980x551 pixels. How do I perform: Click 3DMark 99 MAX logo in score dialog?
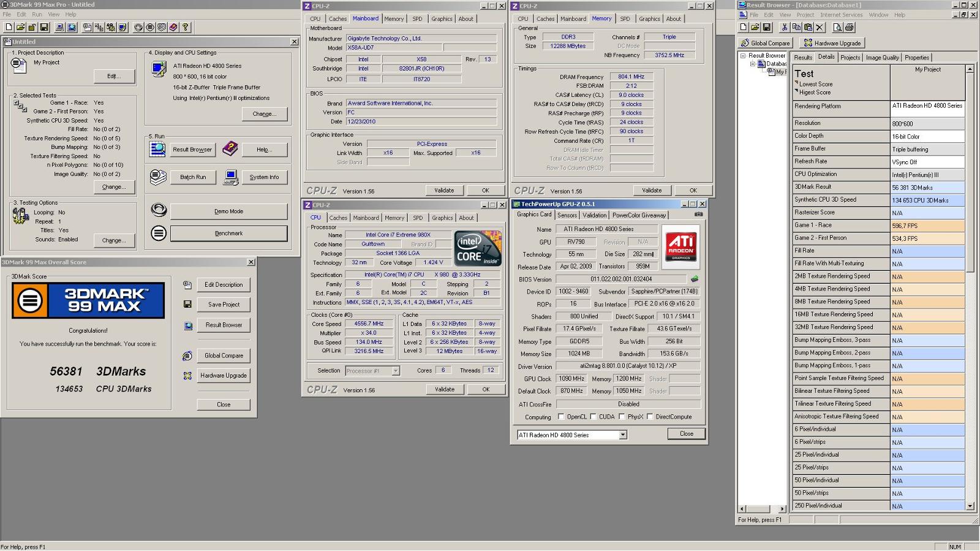88,300
